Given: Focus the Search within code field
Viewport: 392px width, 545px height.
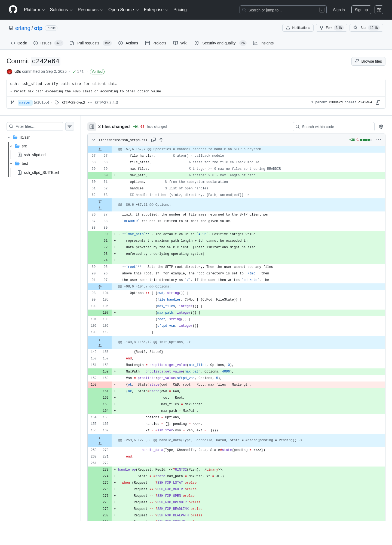Looking at the screenshot, I should (x=334, y=127).
